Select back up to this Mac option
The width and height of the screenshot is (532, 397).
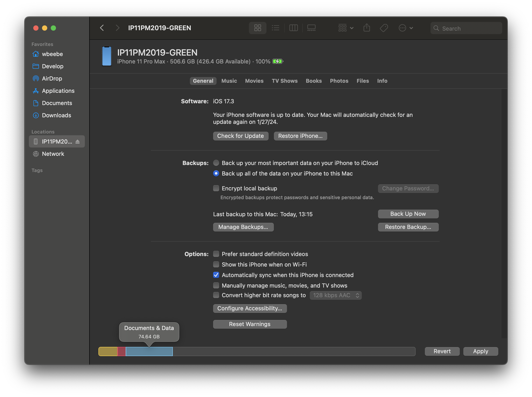pos(216,173)
